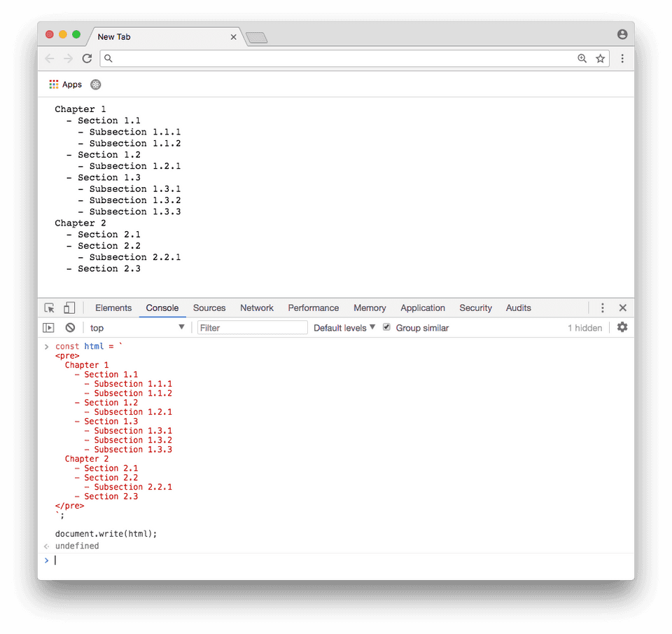Open the user profile avatar icon

click(x=622, y=34)
